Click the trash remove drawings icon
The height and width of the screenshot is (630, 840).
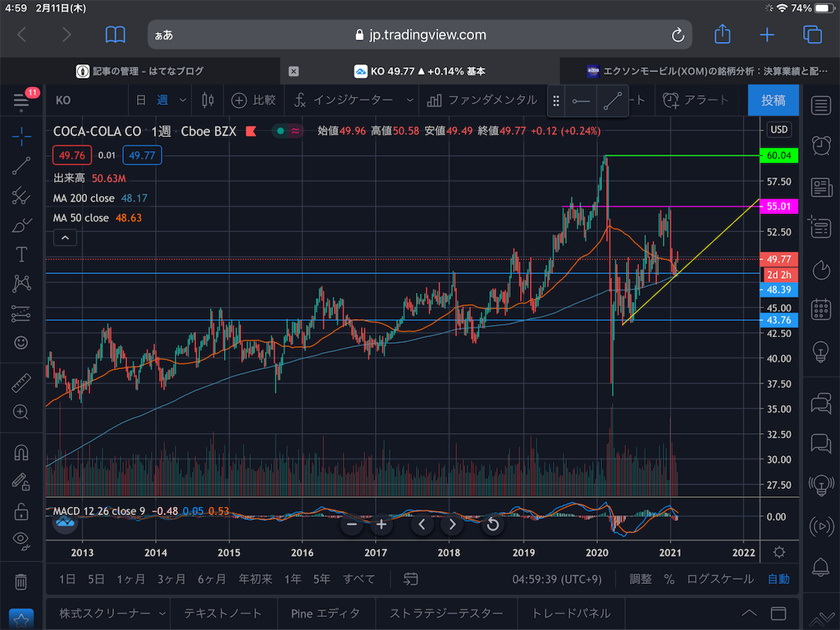(21, 582)
